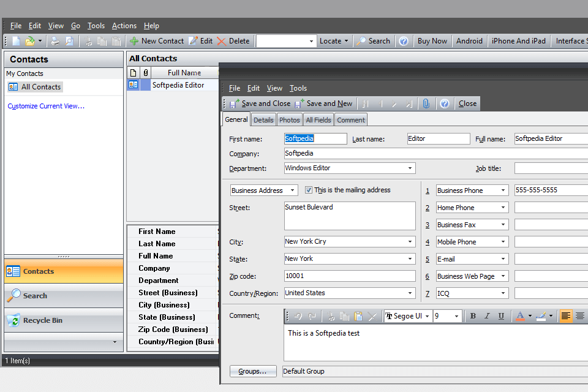Open the Department dropdown

pos(410,168)
